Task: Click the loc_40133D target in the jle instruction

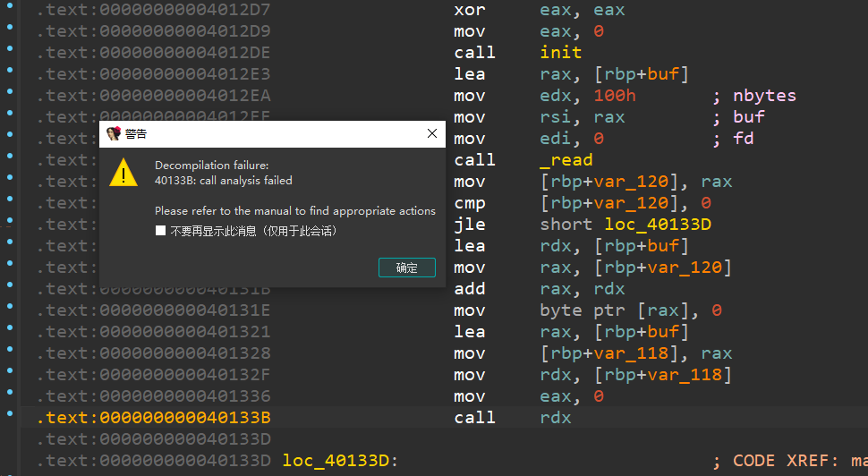Action: pyautogui.click(x=658, y=225)
